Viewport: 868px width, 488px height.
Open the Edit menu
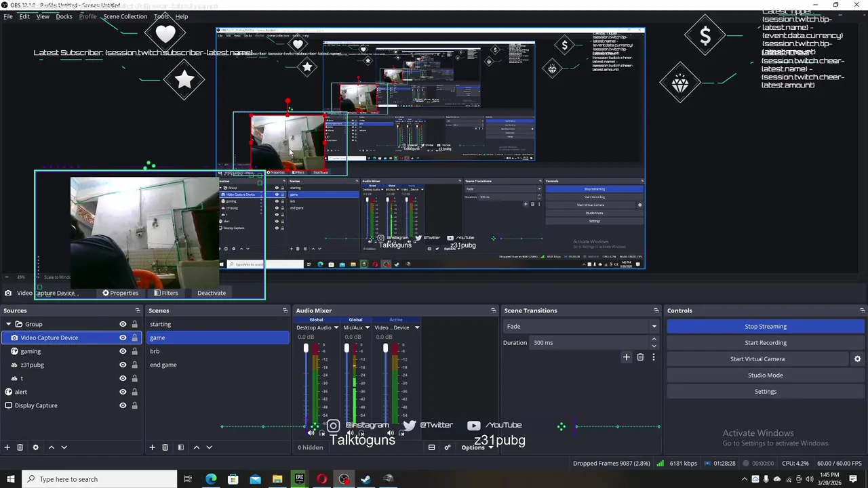24,16
